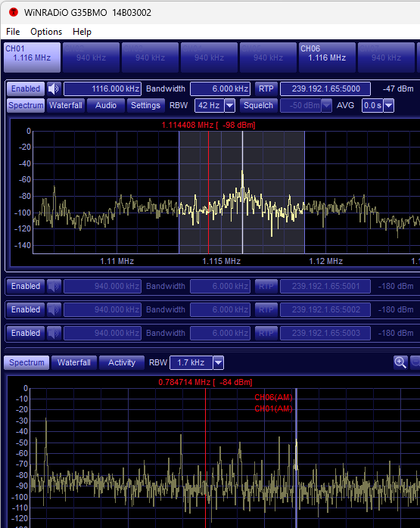This screenshot has height=528, width=420.
Task: Click the CH06(AM) marker label in wideband spectrum
Action: pyautogui.click(x=273, y=398)
